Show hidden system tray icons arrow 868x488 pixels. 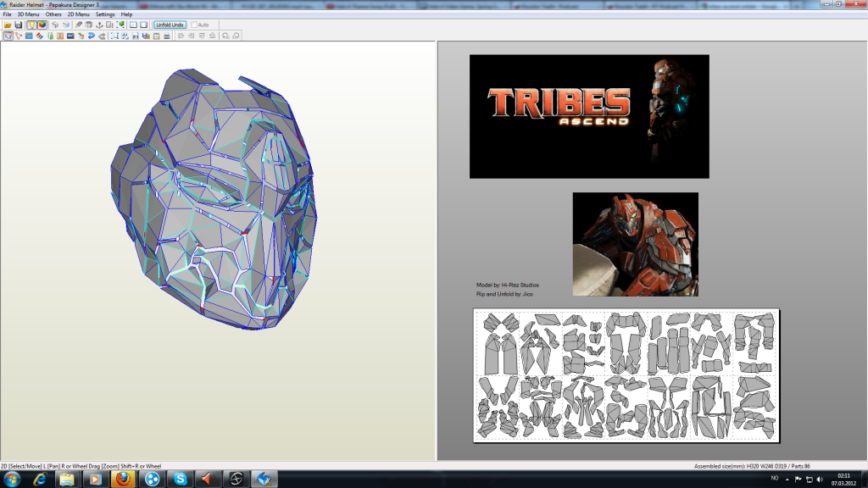[x=787, y=480]
